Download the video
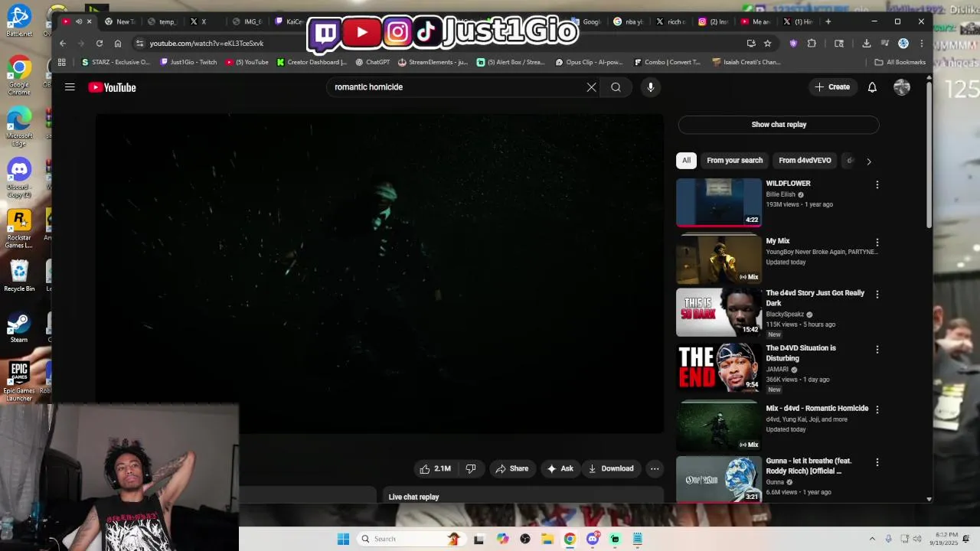 [x=610, y=468]
